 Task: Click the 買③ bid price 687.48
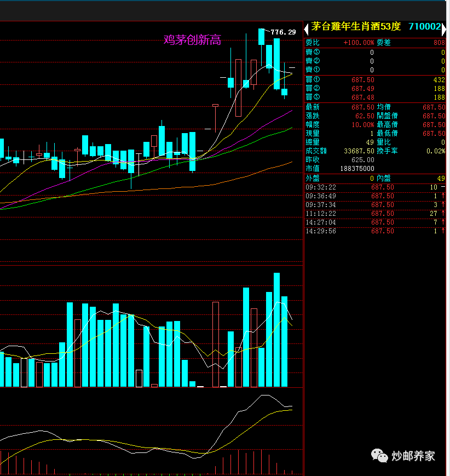click(x=362, y=98)
